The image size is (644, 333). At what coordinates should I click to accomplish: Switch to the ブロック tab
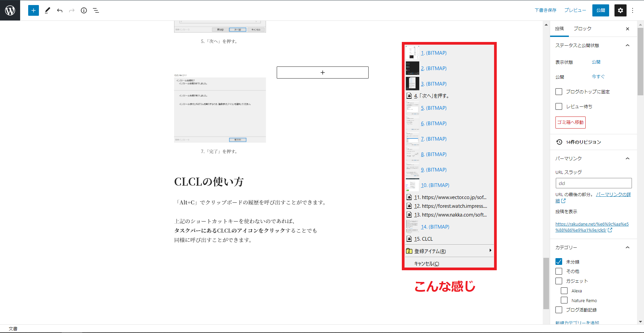point(582,29)
